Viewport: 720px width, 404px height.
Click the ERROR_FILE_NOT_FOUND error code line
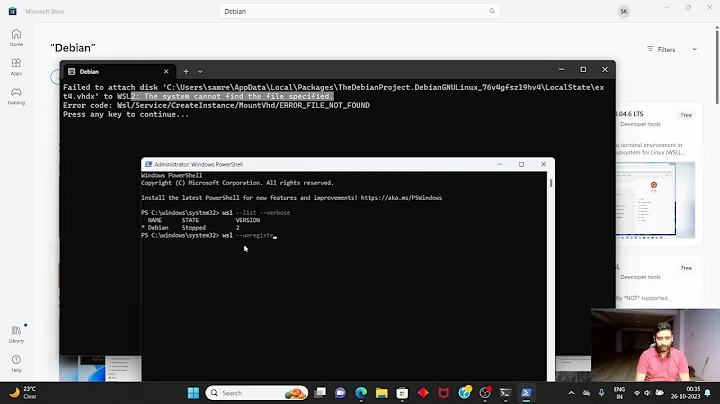click(x=216, y=105)
